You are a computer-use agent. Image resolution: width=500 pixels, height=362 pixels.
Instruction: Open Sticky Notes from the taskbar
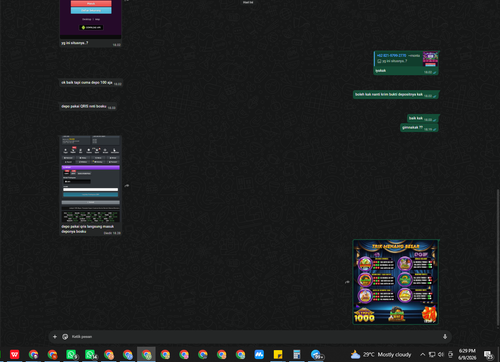pos(278,354)
